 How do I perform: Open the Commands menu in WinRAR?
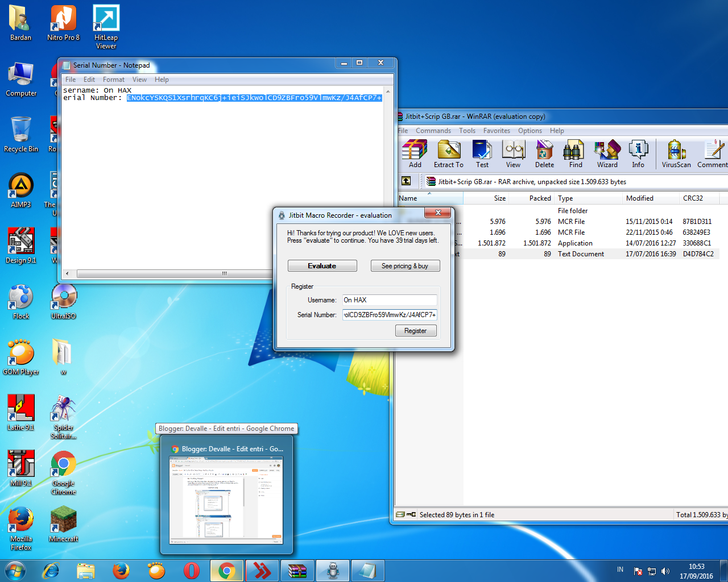(433, 130)
